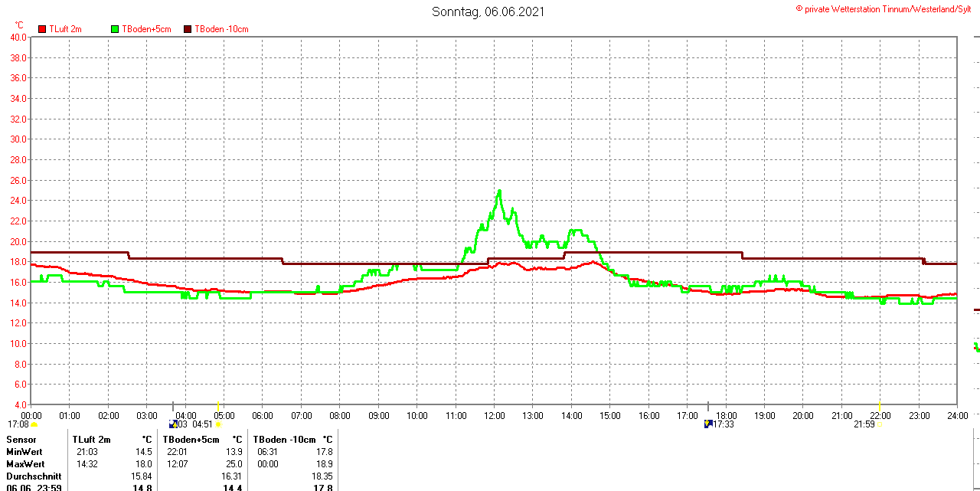Screen dimensions: 980x491
Task: Click the TBoden -10cm column header in table
Action: click(x=284, y=440)
